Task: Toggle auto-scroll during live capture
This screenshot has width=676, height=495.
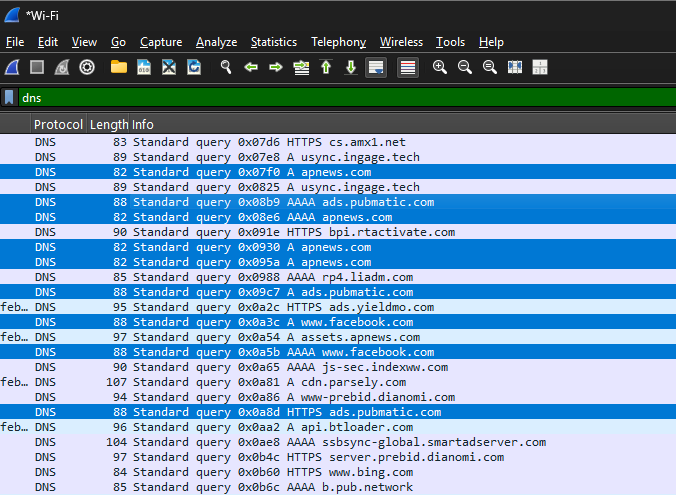Action: 376,67
